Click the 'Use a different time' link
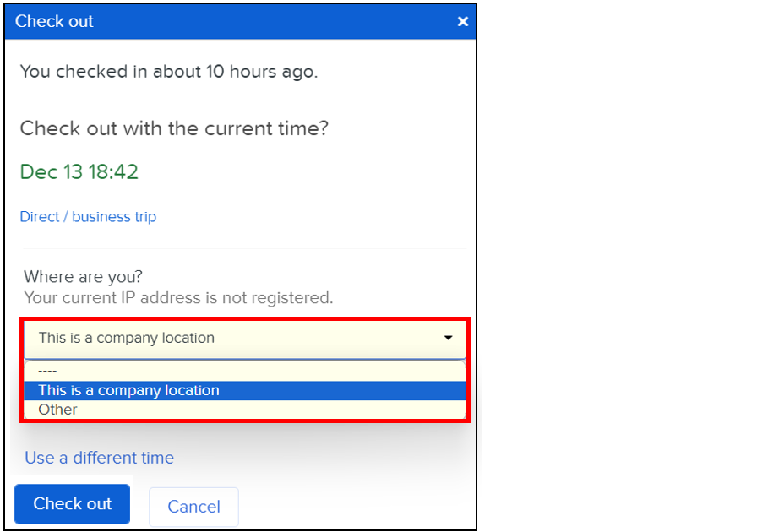Image resolution: width=768 pixels, height=532 pixels. (x=99, y=458)
